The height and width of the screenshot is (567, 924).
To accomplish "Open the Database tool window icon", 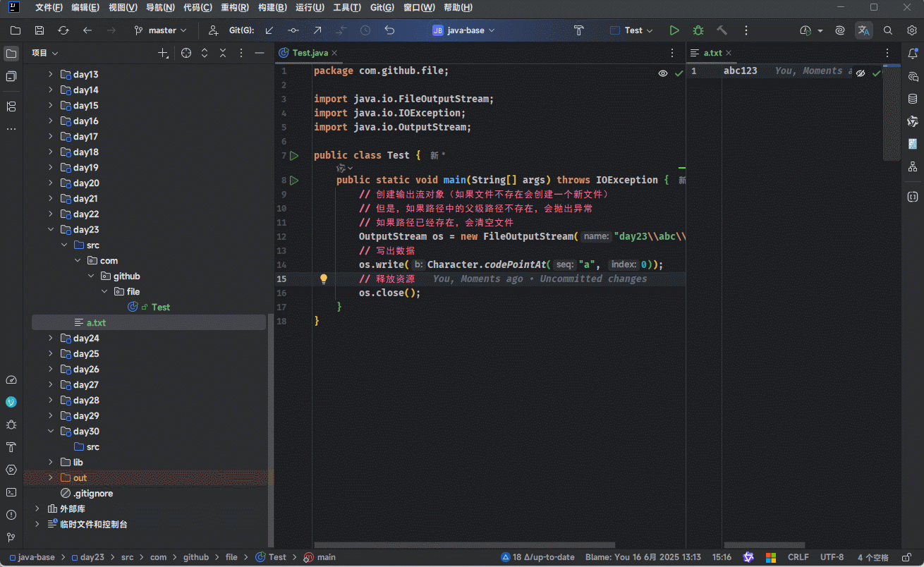I will (913, 99).
